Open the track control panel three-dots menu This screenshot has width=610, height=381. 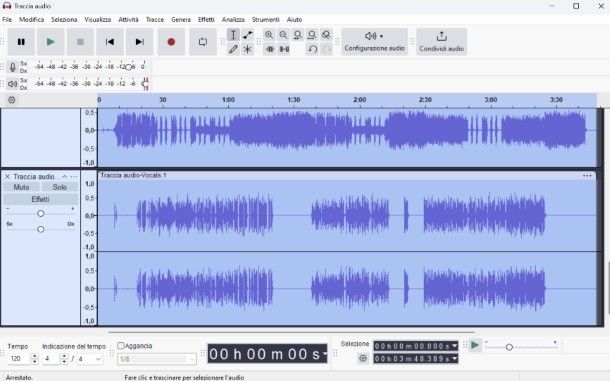coord(74,177)
